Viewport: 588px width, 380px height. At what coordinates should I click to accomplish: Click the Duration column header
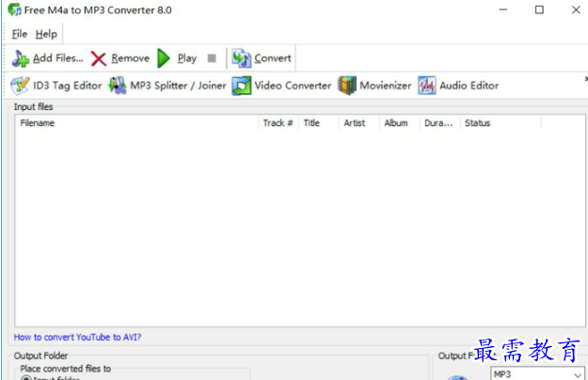pos(440,123)
